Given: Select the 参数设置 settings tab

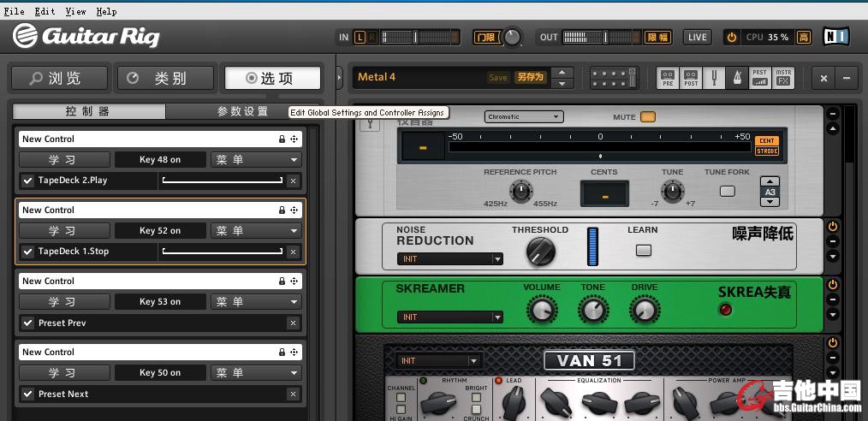Looking at the screenshot, I should tap(242, 111).
